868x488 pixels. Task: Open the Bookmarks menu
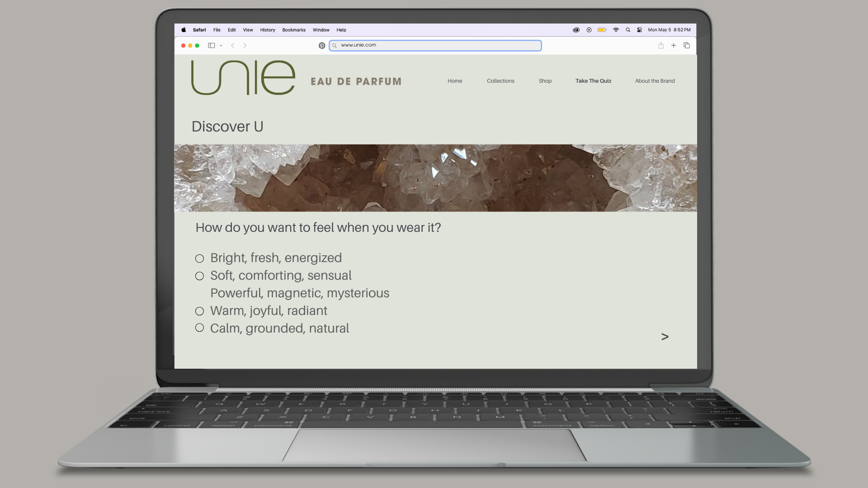click(x=294, y=30)
